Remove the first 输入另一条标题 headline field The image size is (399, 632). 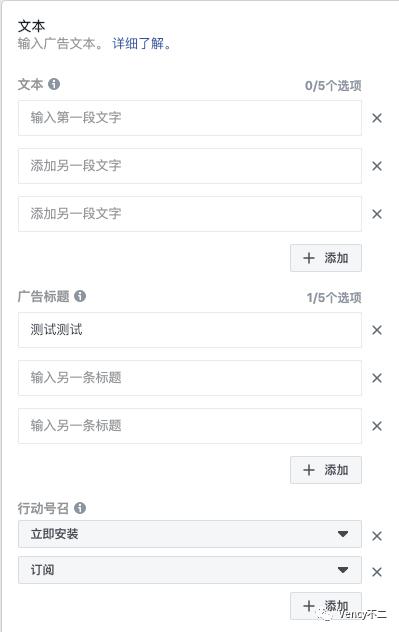pyautogui.click(x=377, y=378)
